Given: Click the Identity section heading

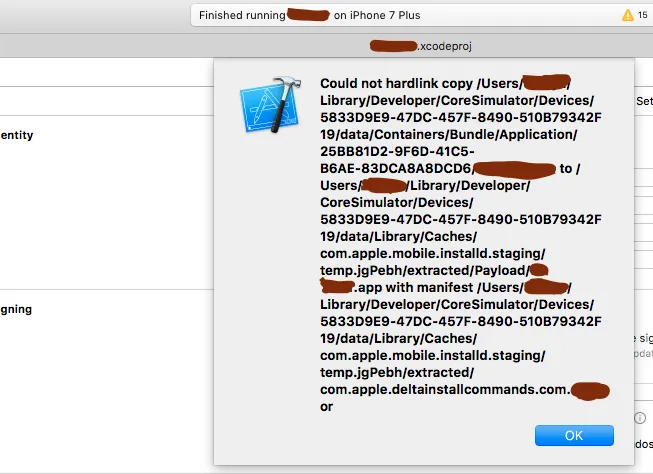Looking at the screenshot, I should (x=17, y=135).
